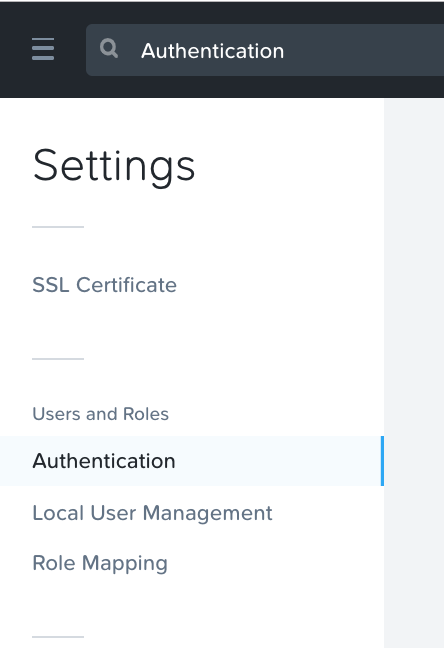
Task: Click the word Local in the sidebar
Action: tap(58, 513)
